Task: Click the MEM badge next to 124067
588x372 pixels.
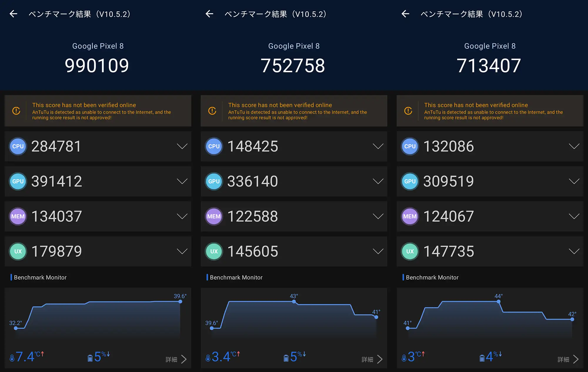Action: pos(410,216)
